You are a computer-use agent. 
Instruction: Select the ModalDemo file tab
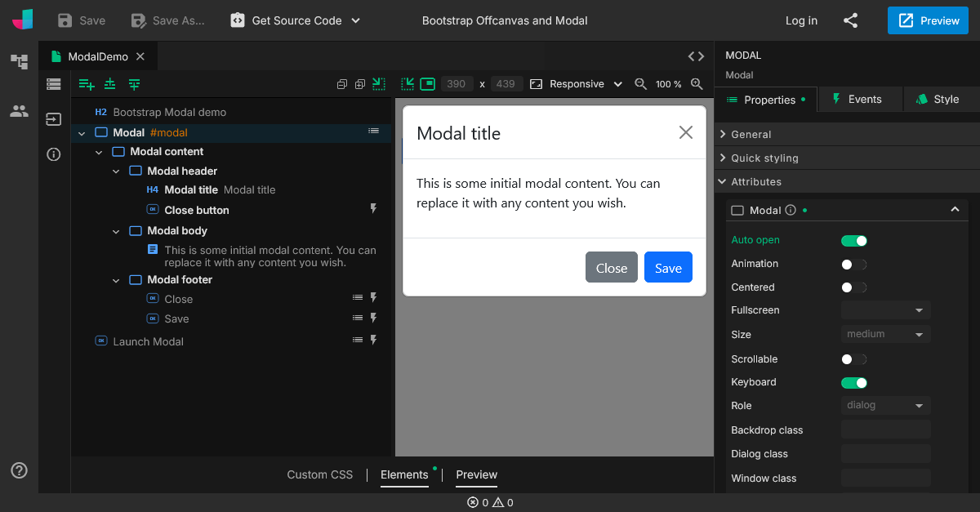click(x=98, y=56)
